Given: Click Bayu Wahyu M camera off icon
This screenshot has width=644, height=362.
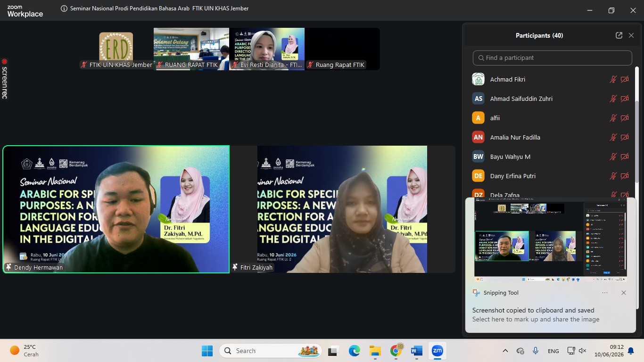Looking at the screenshot, I should coord(625,156).
